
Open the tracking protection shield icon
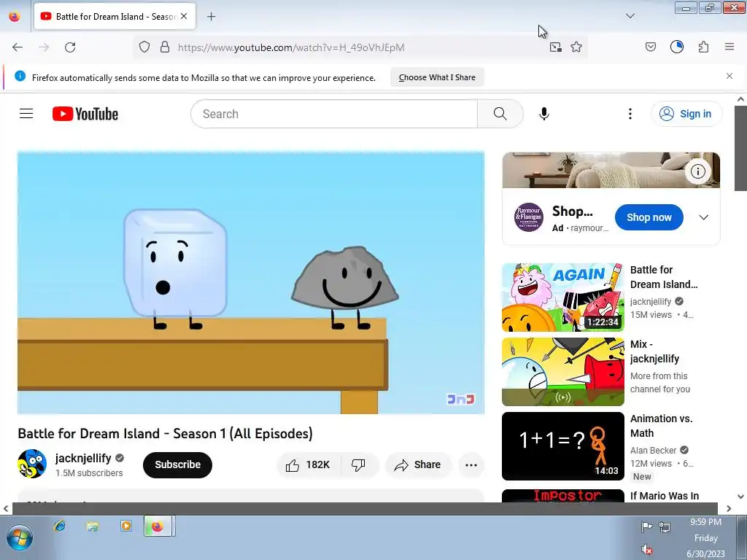[x=144, y=47]
